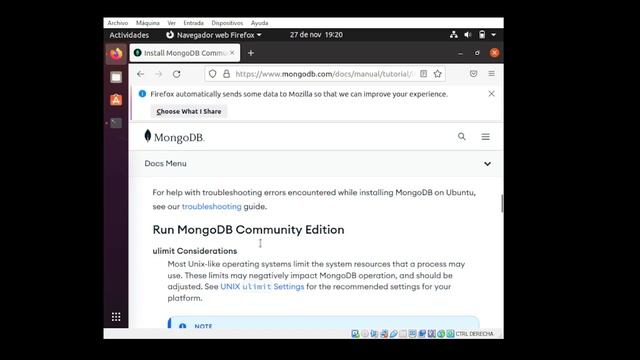Viewport: 640px width, 360px height.
Task: Close the Install MongoDB tab
Action: (x=232, y=53)
